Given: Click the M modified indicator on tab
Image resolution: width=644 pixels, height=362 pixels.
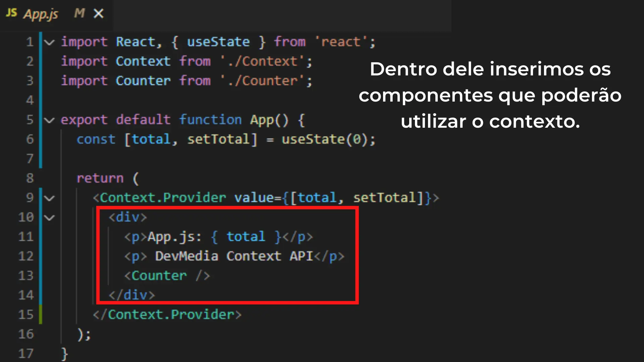Looking at the screenshot, I should [79, 13].
